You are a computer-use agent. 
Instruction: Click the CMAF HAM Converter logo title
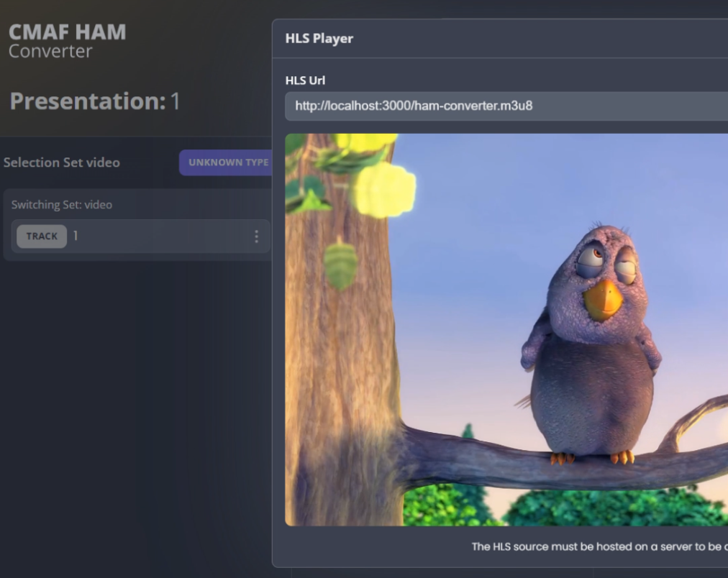tap(68, 41)
